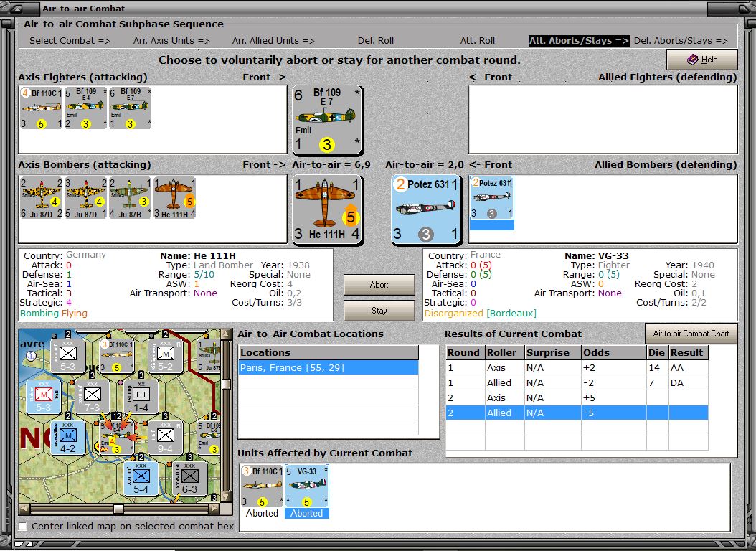Screen dimensions: 756x551
Task: Select the Ju 87B bomber counter
Action: pyautogui.click(x=130, y=198)
